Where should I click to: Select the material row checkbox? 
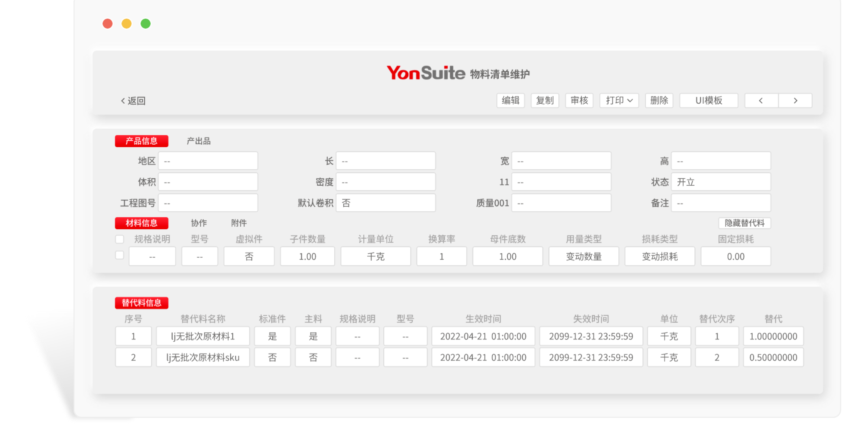[x=120, y=255]
